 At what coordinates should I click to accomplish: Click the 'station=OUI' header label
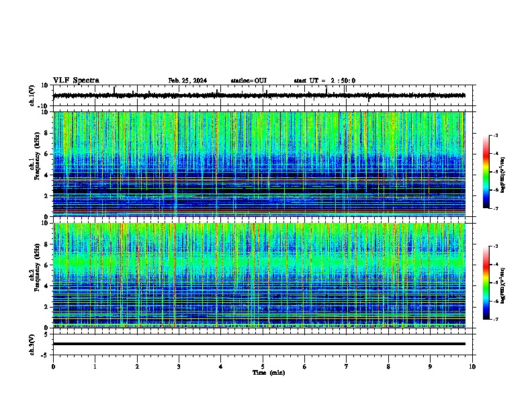coord(249,81)
